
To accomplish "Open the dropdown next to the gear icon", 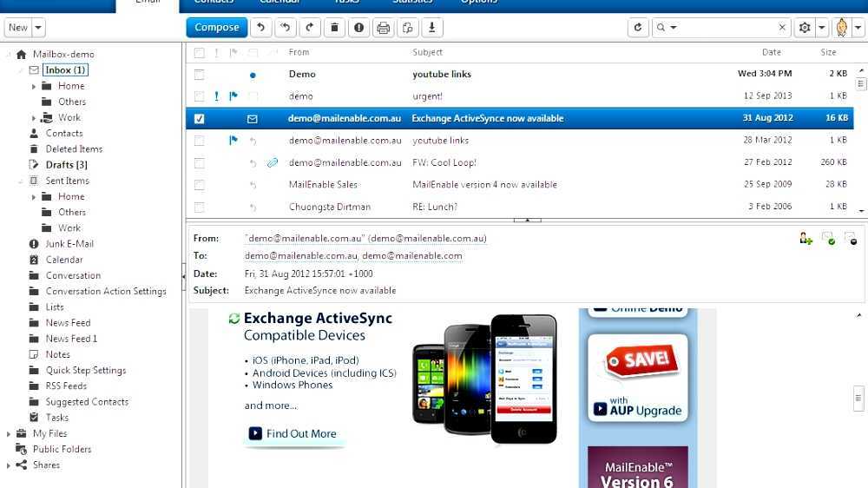I will point(822,27).
